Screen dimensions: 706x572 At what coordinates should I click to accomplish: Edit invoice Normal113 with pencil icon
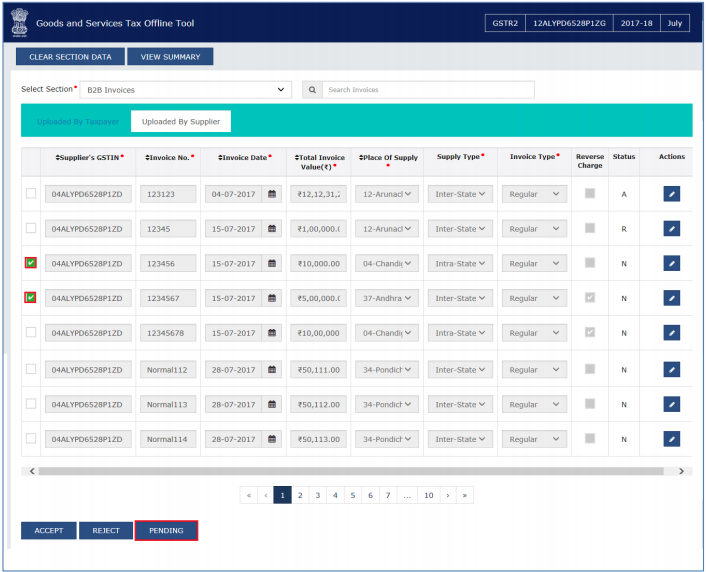[x=671, y=404]
